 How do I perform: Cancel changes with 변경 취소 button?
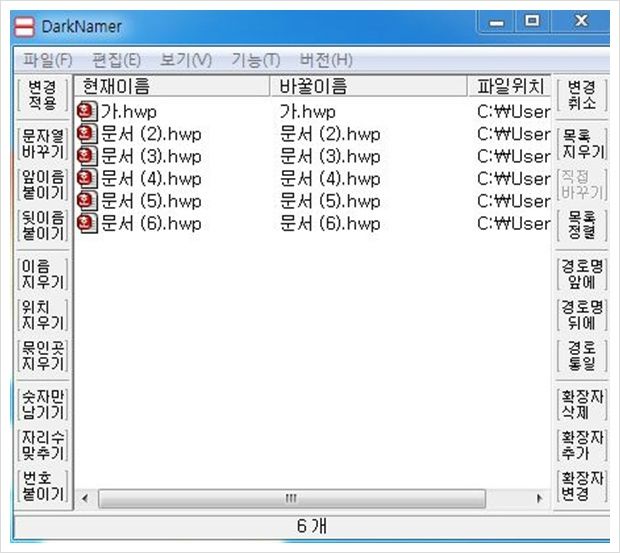coord(582,95)
